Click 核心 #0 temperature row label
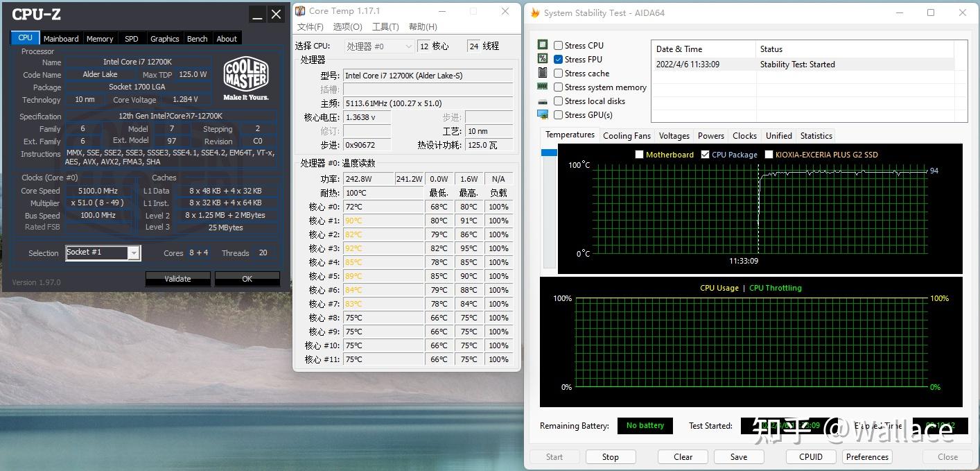 click(324, 207)
